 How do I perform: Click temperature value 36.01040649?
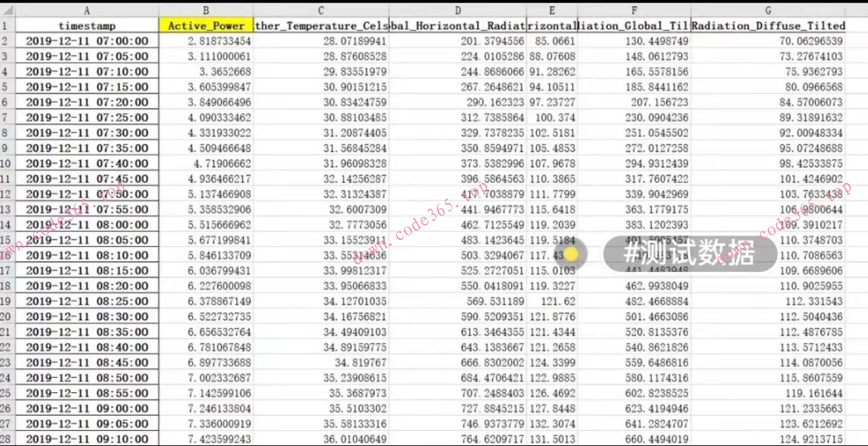(321, 438)
